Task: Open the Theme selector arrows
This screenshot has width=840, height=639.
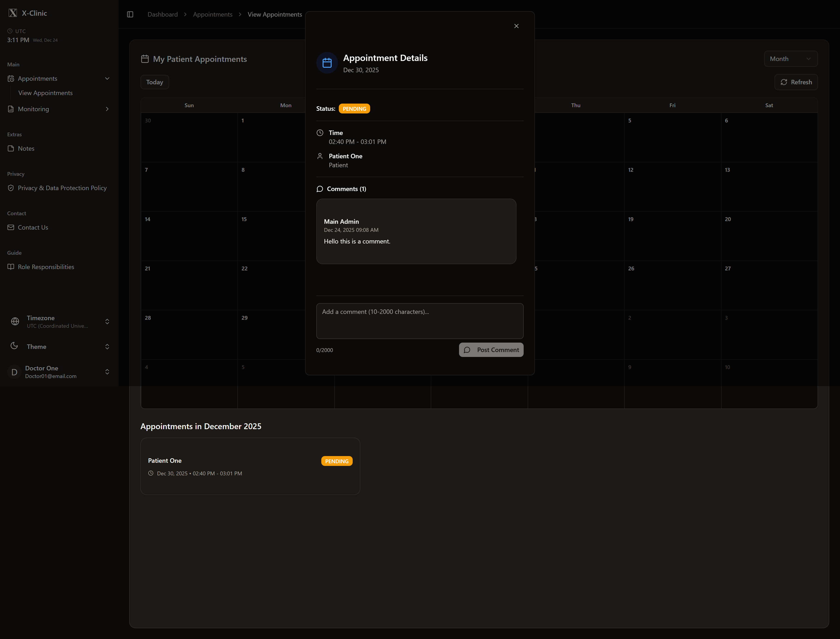Action: (x=107, y=346)
